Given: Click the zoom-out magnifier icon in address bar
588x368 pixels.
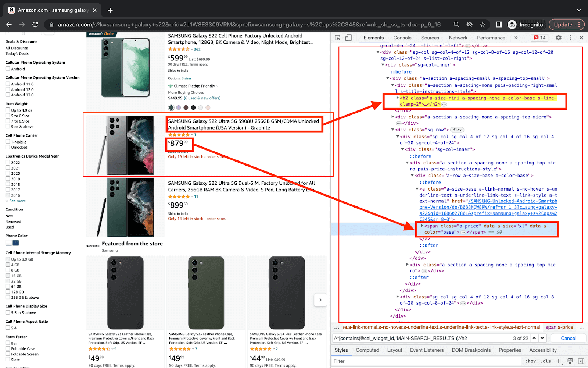Looking at the screenshot, I should coord(456,25).
